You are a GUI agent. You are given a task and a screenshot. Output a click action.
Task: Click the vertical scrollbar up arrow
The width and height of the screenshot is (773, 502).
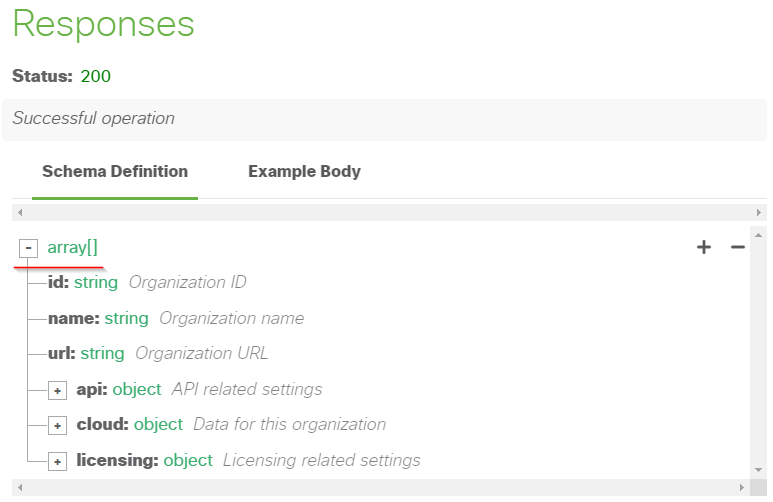[758, 235]
